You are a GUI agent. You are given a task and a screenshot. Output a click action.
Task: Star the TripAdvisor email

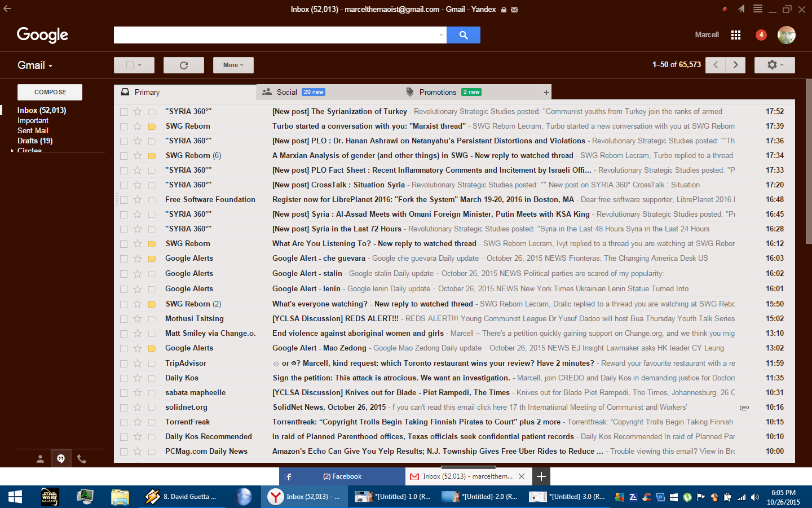pyautogui.click(x=138, y=364)
